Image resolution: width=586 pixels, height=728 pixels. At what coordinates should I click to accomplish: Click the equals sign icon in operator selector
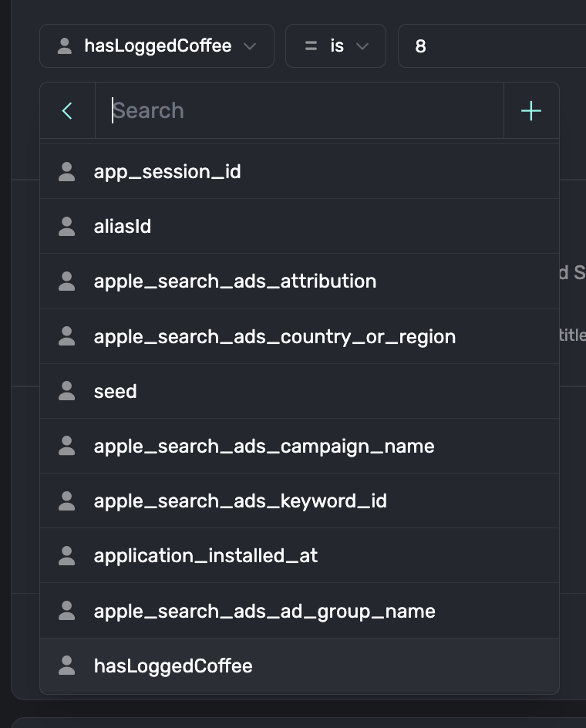311,46
